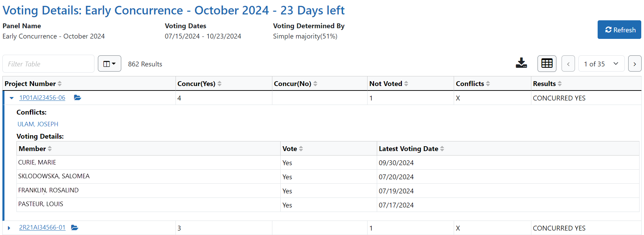
Task: Sort by Project Number column
Action: point(60,84)
